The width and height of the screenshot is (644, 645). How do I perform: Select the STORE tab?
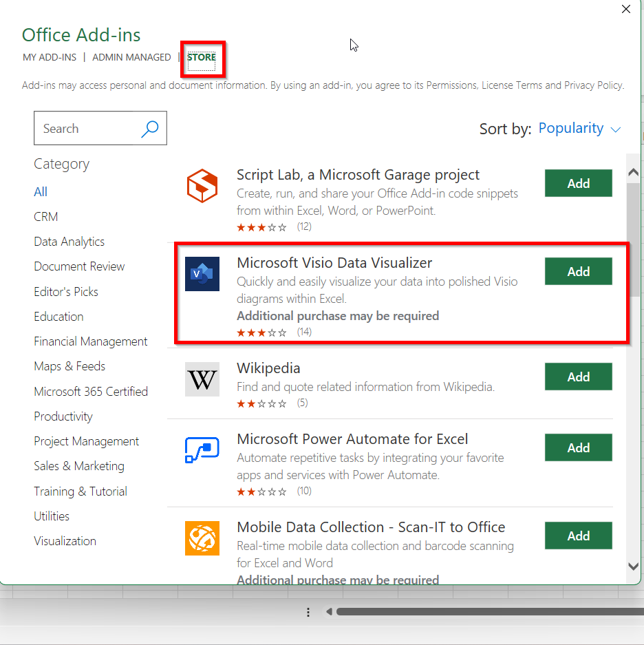click(x=202, y=57)
